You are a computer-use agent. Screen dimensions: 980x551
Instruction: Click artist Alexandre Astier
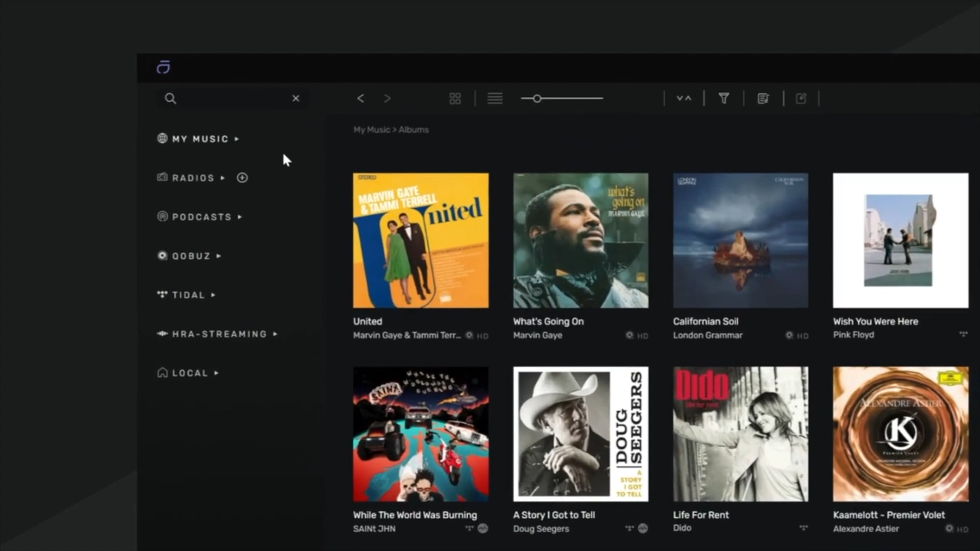point(866,529)
